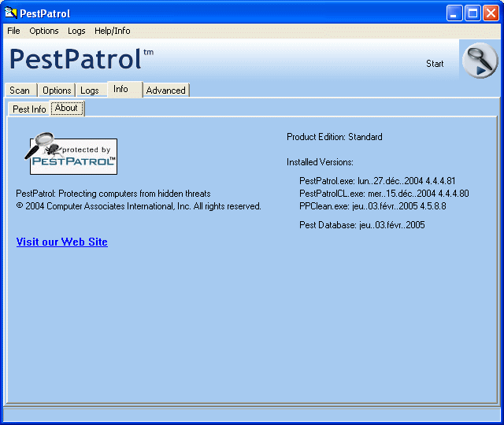This screenshot has height=425, width=504.
Task: Click the 'Installed Versions:' heading
Action: [320, 162]
